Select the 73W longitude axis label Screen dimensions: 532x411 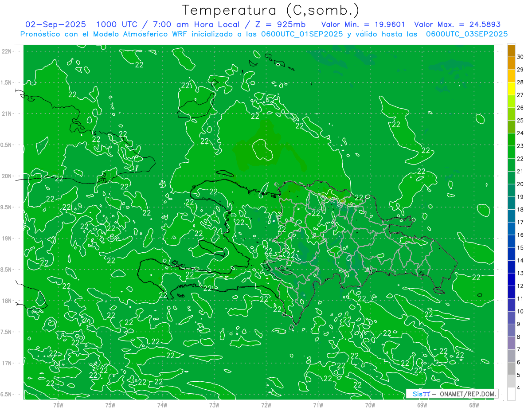click(x=214, y=405)
